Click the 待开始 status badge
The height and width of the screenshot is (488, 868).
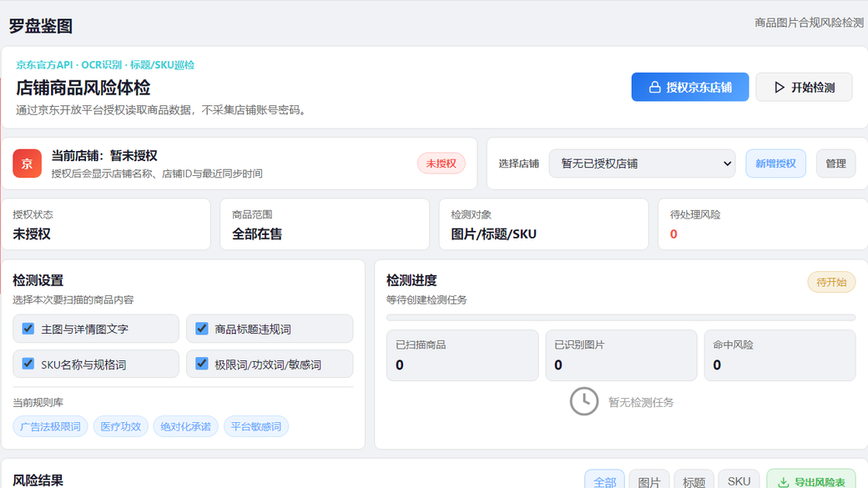(831, 282)
